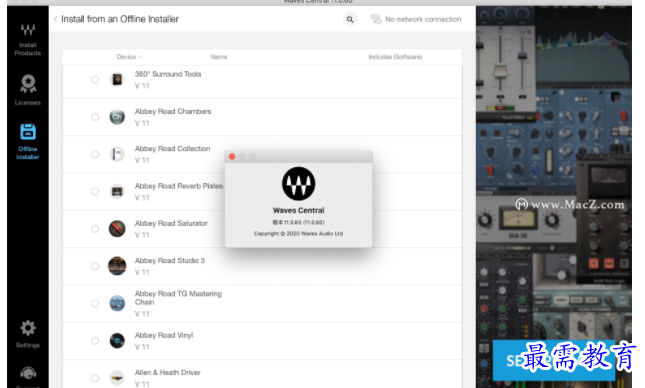Sort the list by the Device column
Screen dimensions: 645x388
click(129, 57)
